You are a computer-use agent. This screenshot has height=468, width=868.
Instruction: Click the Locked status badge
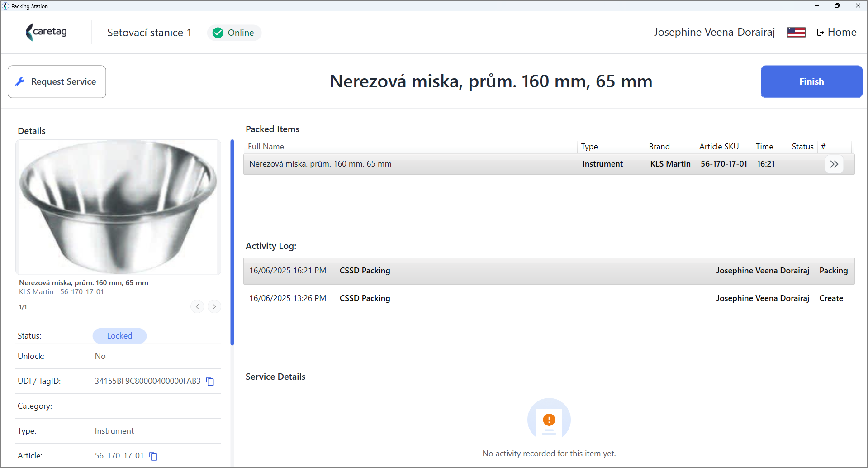[119, 336]
